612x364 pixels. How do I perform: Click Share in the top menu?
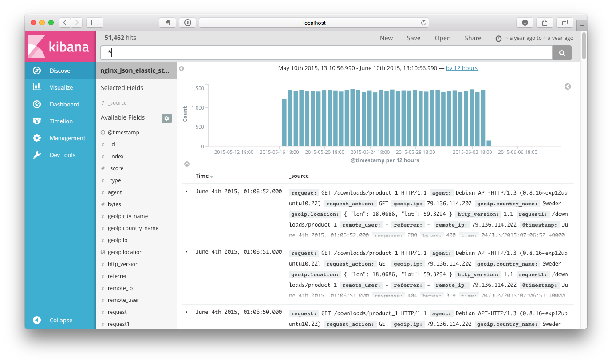[473, 38]
